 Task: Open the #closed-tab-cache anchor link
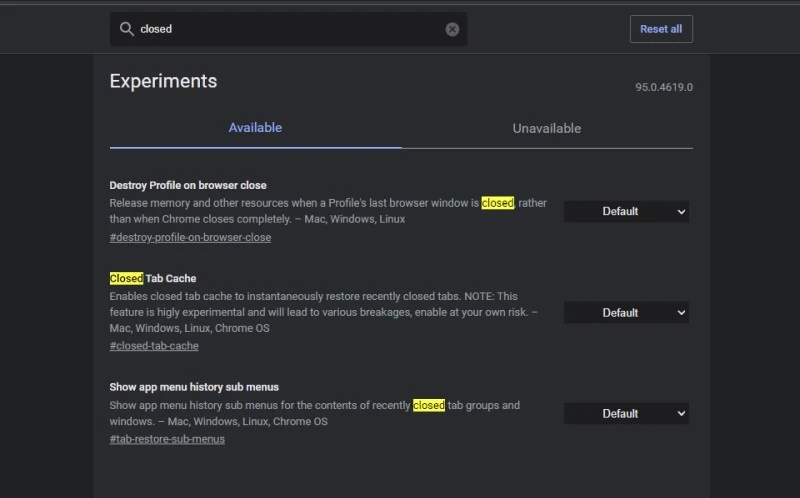[154, 346]
